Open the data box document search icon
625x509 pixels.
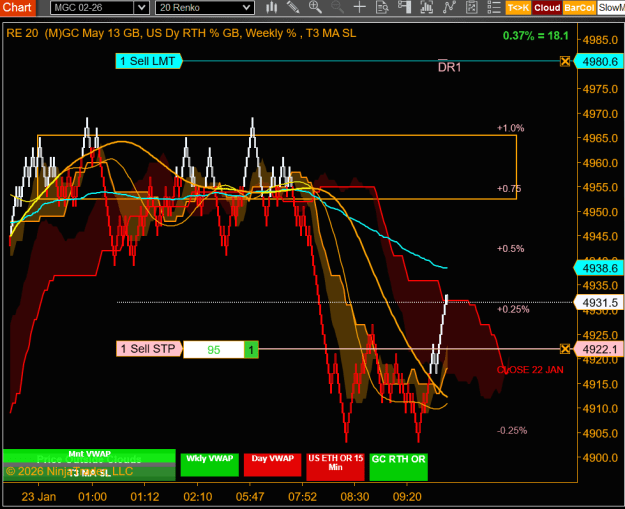click(382, 7)
